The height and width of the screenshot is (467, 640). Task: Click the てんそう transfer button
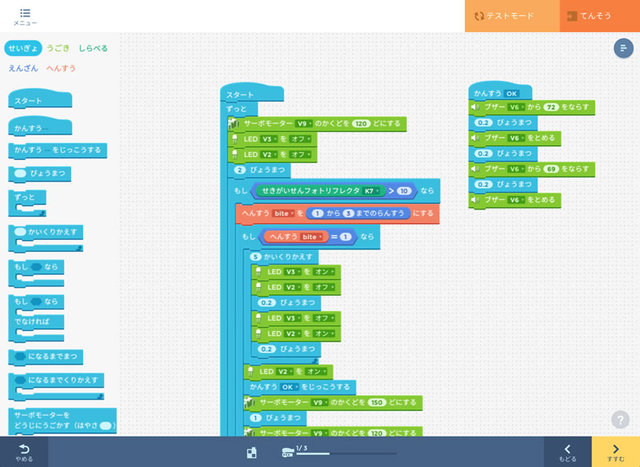pos(600,16)
